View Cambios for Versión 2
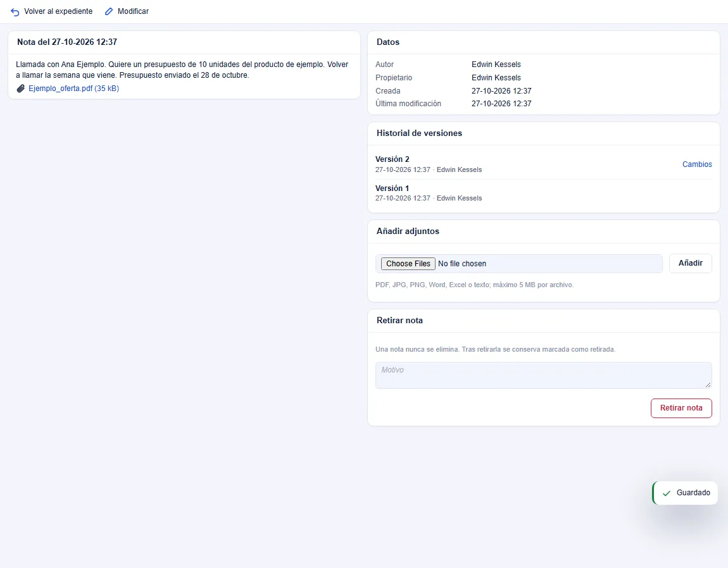Image resolution: width=728 pixels, height=568 pixels. tap(697, 164)
